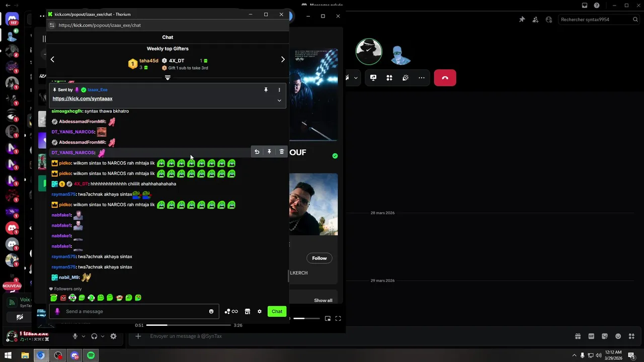Screen dimensions: 644x362
Task: Open Discord GIF picker
Action: (591, 336)
